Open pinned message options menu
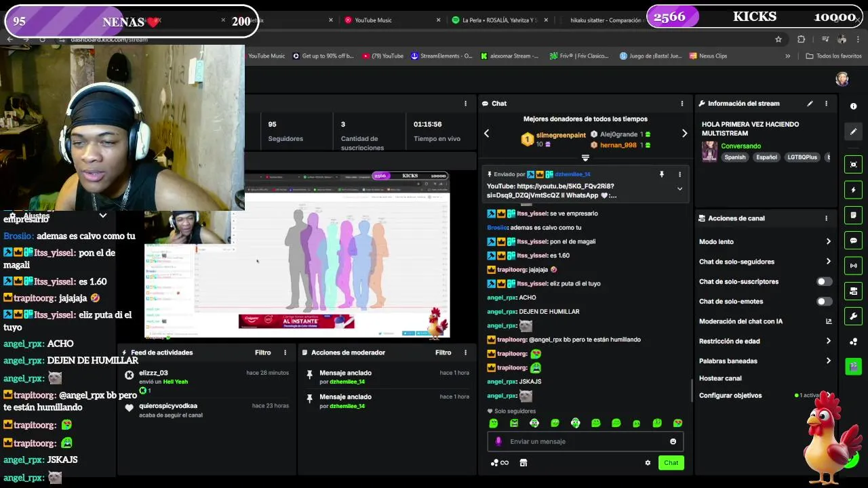 click(x=679, y=174)
